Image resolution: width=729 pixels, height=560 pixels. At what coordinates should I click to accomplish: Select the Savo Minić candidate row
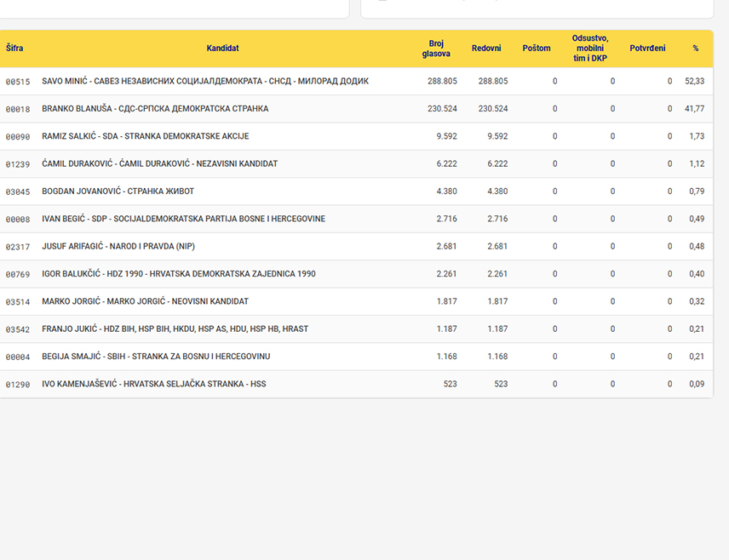(x=356, y=82)
